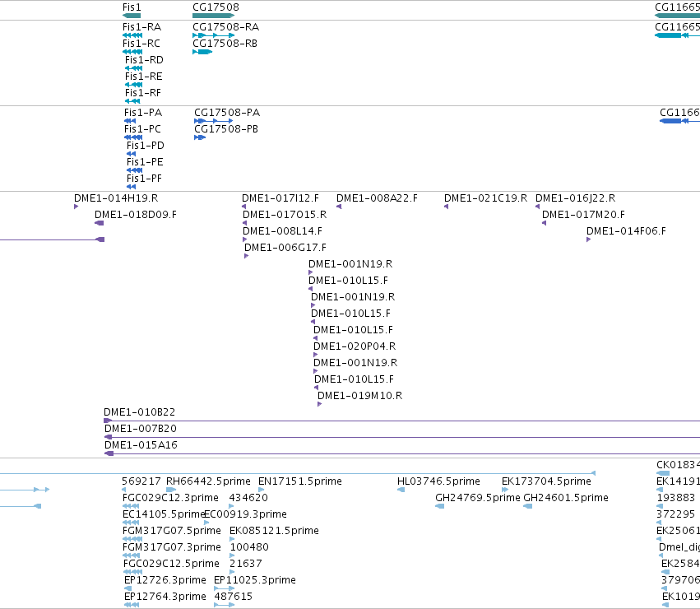This screenshot has width=700, height=609.
Task: Click the DME1-007B20 BAC label
Action: point(141,429)
